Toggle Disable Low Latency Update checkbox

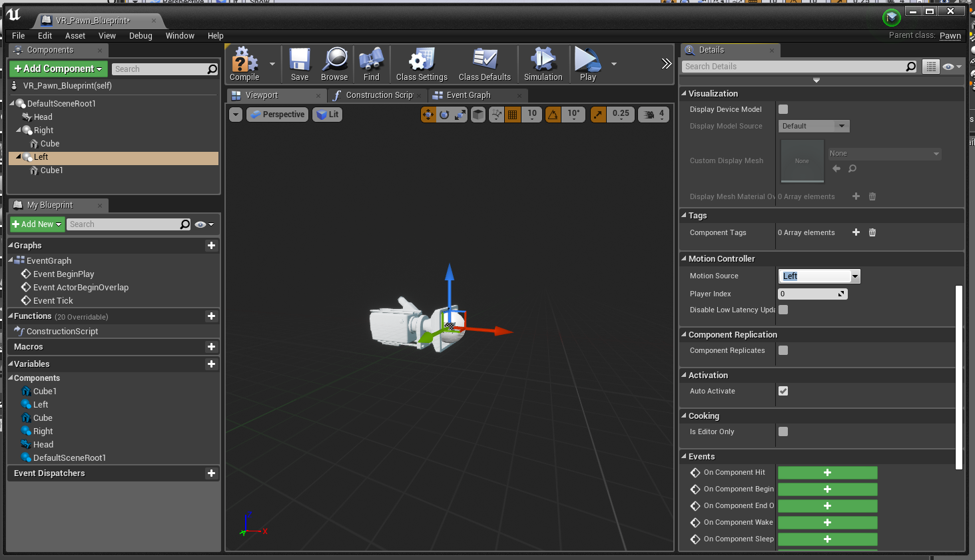tap(783, 310)
